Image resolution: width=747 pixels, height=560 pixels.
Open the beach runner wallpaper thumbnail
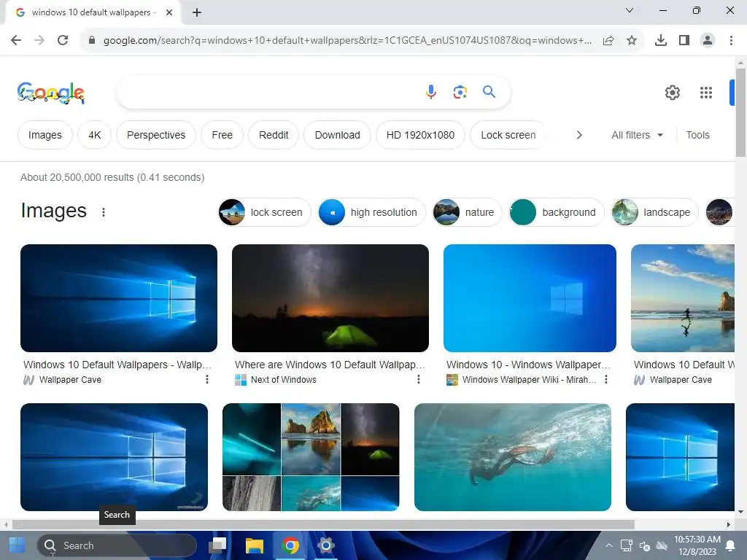click(683, 298)
